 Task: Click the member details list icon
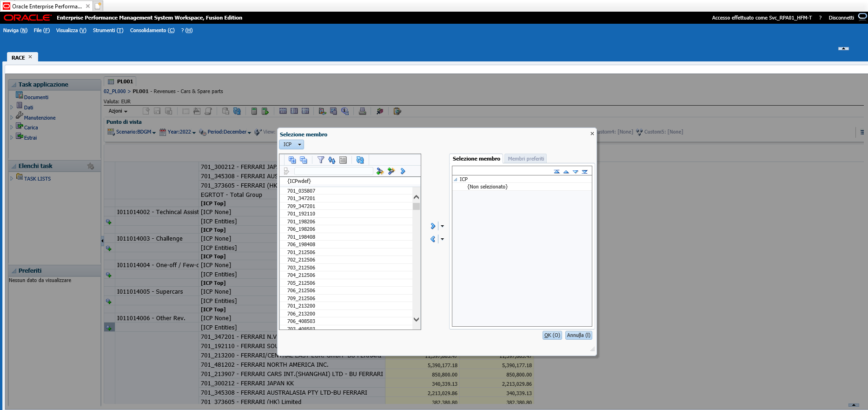tap(343, 160)
